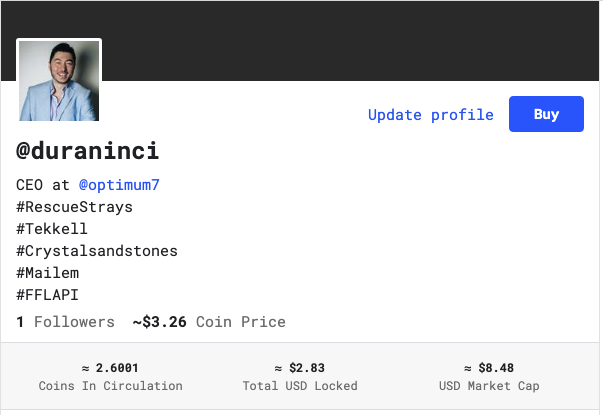Click the "CEO at" bio text
The height and width of the screenshot is (415, 603).
[43, 185]
